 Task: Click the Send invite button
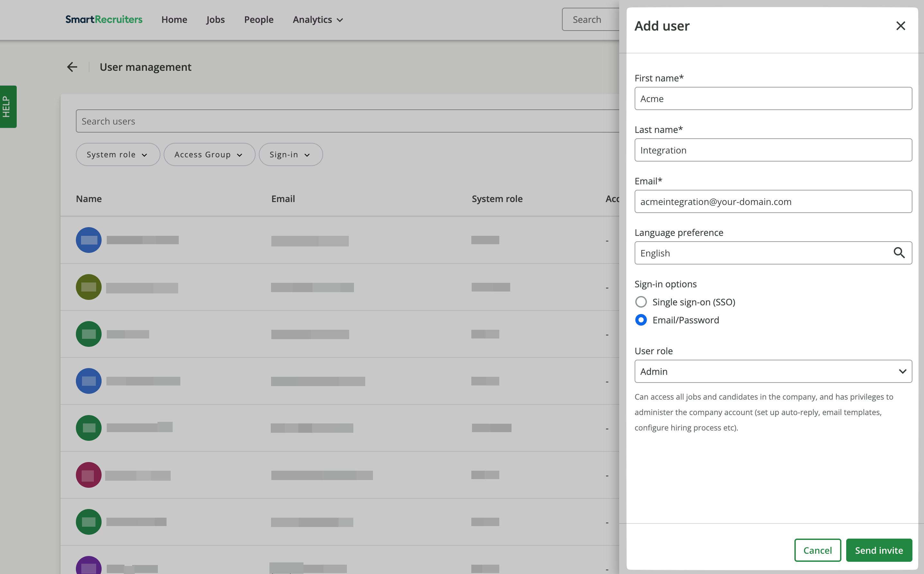click(x=879, y=550)
